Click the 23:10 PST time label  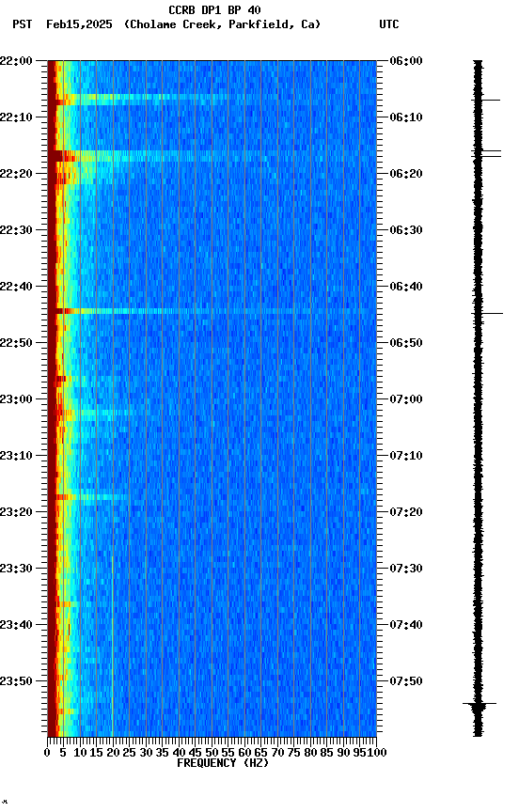[x=16, y=456]
